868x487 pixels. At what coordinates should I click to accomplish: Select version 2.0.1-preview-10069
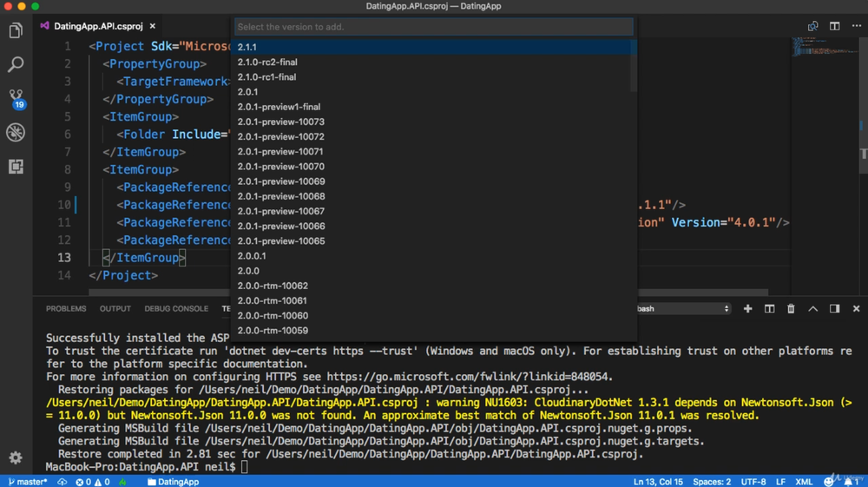433,181
